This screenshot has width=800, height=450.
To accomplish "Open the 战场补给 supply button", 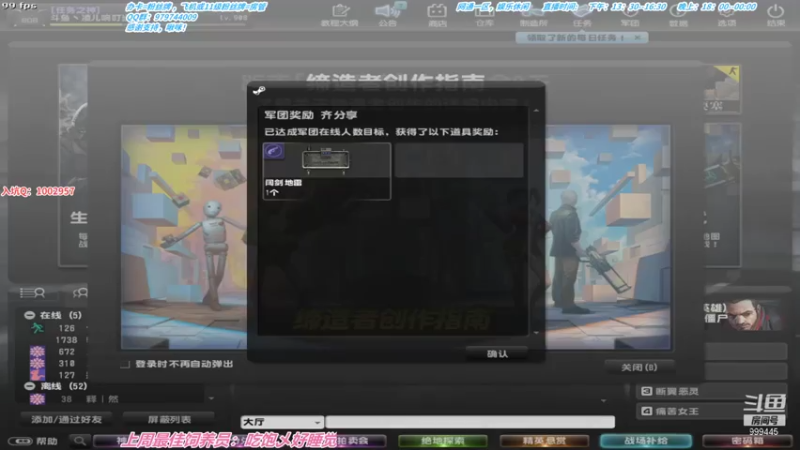I will click(x=645, y=441).
